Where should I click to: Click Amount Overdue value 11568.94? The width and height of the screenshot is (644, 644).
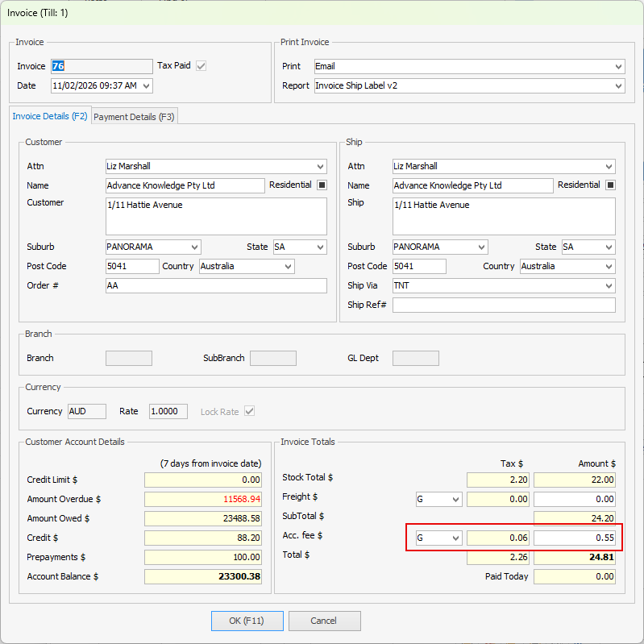203,500
